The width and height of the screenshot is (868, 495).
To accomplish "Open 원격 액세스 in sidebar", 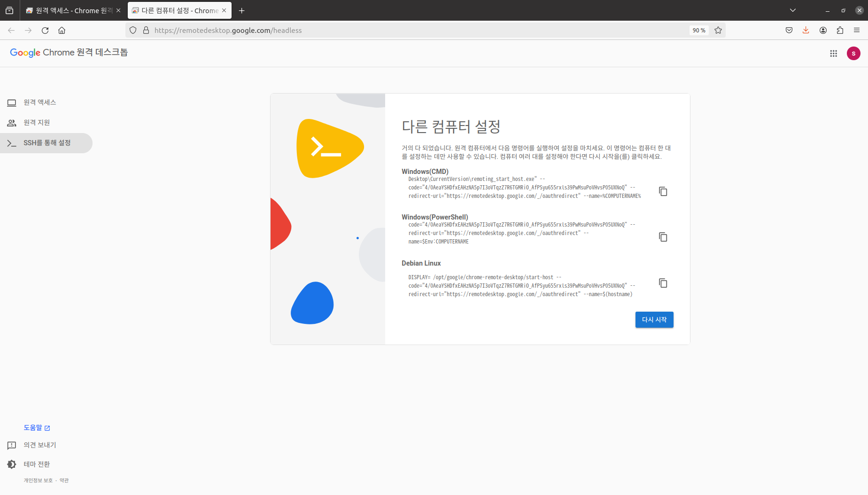I will point(46,102).
